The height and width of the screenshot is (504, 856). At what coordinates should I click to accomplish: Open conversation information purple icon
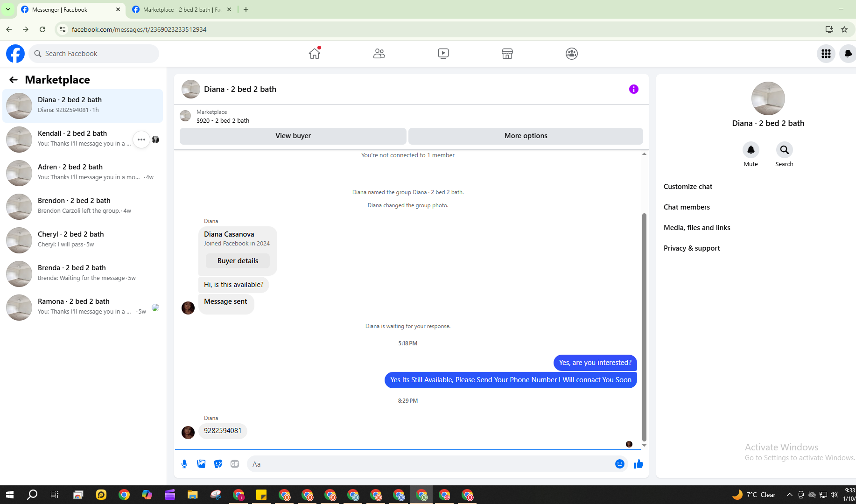tap(633, 89)
